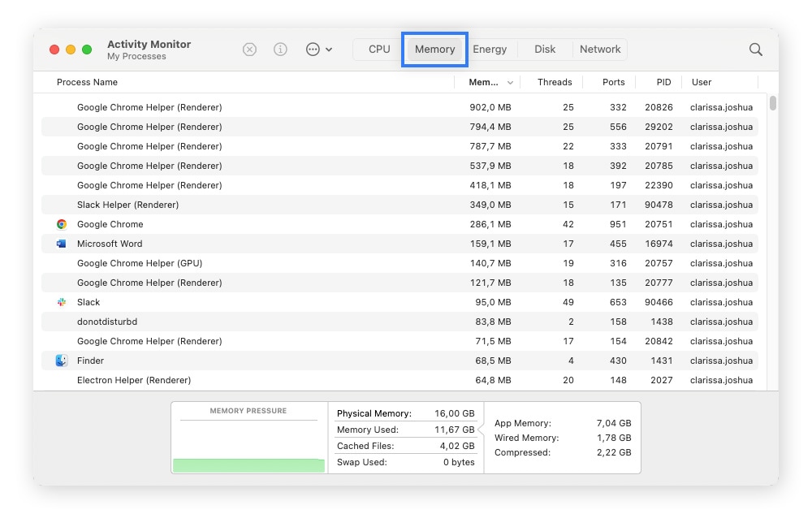Select the Slack app icon
The height and width of the screenshot is (514, 812).
pos(62,302)
